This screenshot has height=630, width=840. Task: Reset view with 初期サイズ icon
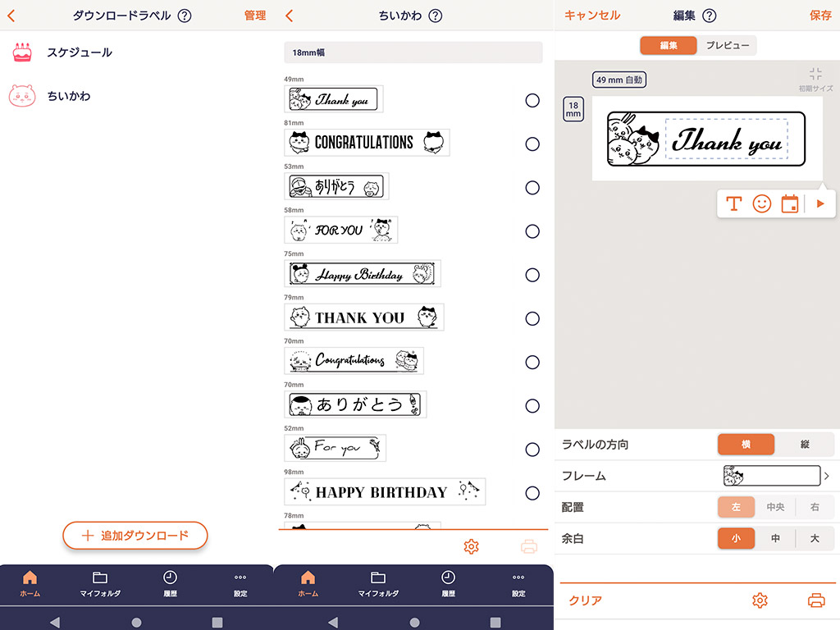click(815, 80)
